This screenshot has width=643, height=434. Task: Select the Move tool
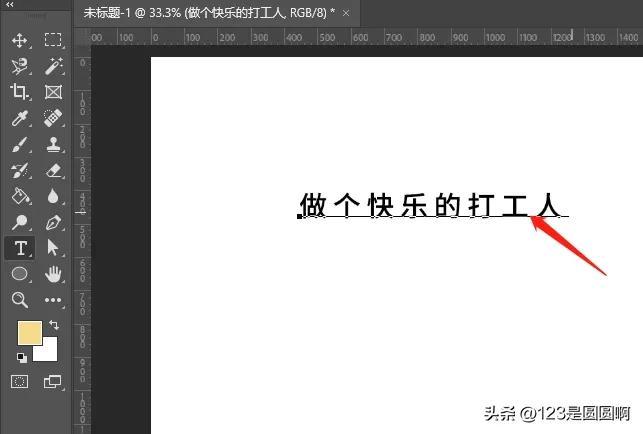tap(19, 40)
